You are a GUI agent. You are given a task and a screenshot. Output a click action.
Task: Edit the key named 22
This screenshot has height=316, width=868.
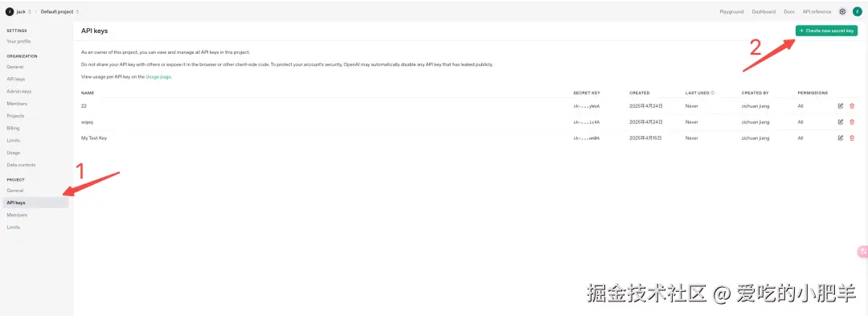click(x=841, y=105)
